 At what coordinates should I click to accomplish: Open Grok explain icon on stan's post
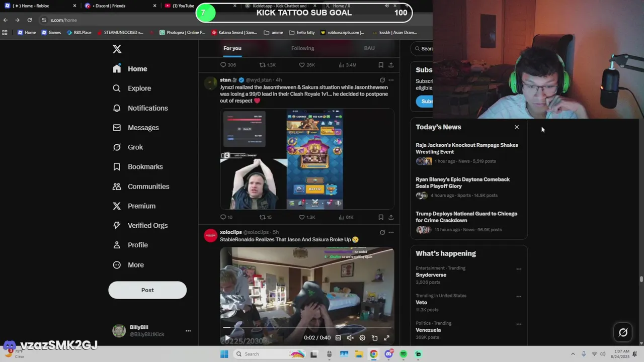coord(382,80)
